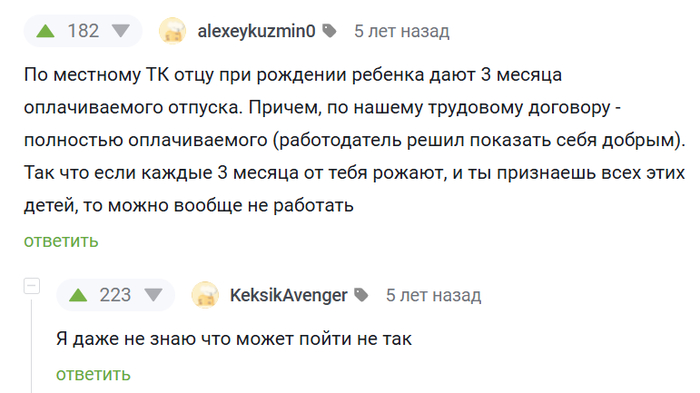Upvote KeksikAvenger's reply with 223 rating
The height and width of the screenshot is (393, 700).
tap(78, 295)
